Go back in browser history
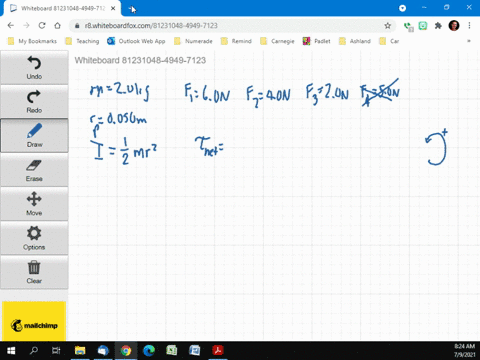480x360 pixels. (x=11, y=26)
